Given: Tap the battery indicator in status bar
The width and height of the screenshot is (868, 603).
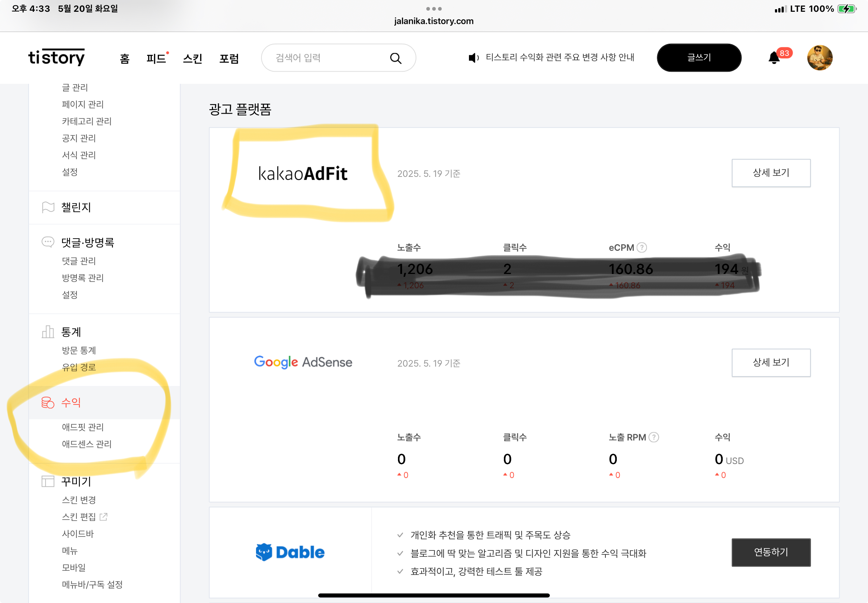Looking at the screenshot, I should click(x=847, y=9).
